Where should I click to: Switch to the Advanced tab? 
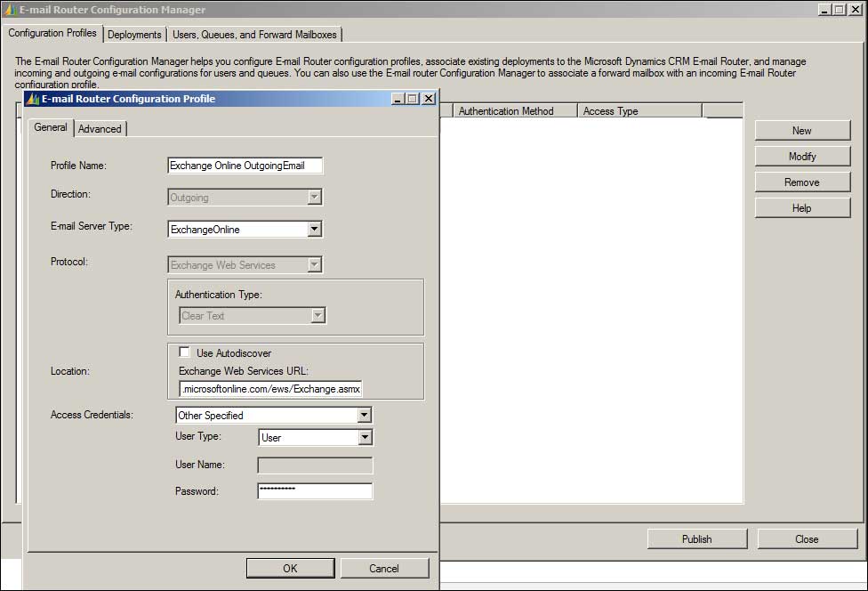point(100,129)
